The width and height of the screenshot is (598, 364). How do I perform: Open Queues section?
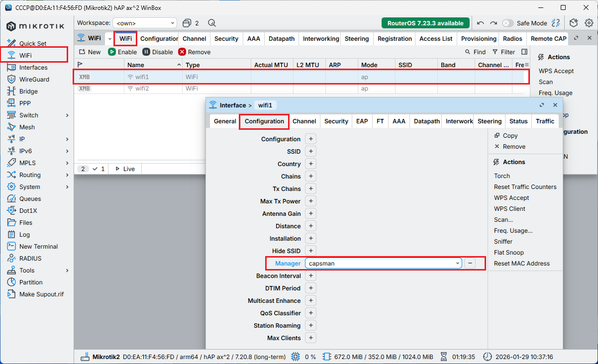(30, 198)
